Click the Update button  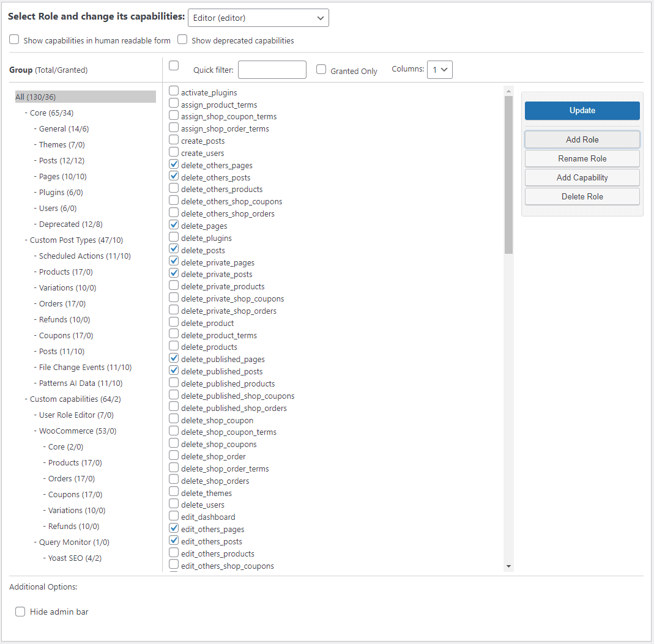tap(581, 110)
